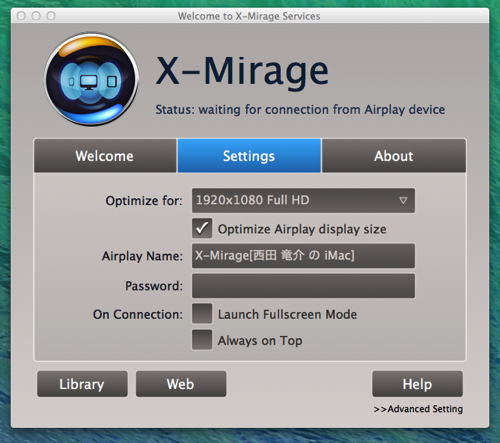Enable Launch Fullscreen Mode checkbox
Viewport: 500px width, 443px height.
click(202, 313)
